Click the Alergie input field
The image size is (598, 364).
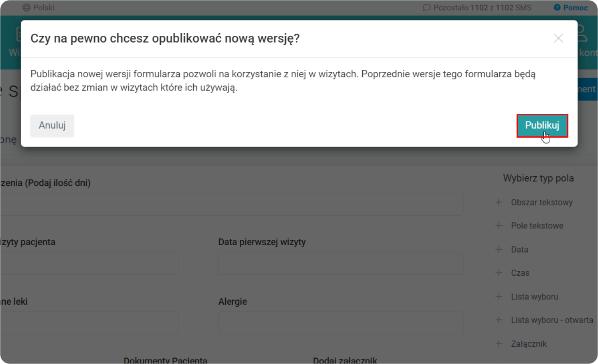pyautogui.click(x=341, y=323)
